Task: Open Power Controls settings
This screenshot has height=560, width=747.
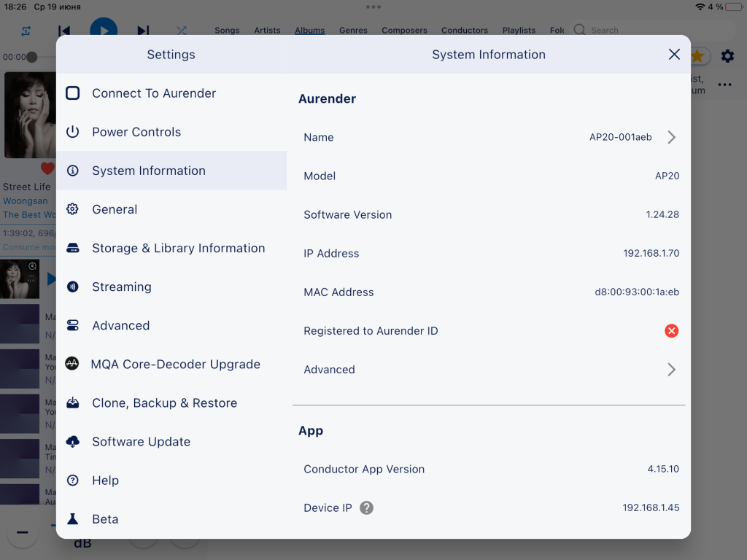Action: [x=171, y=131]
